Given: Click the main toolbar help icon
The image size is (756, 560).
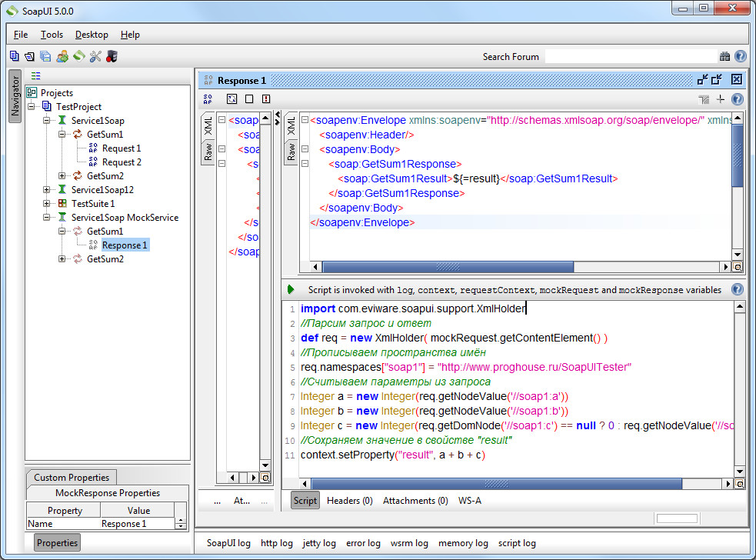Looking at the screenshot, I should tap(741, 56).
